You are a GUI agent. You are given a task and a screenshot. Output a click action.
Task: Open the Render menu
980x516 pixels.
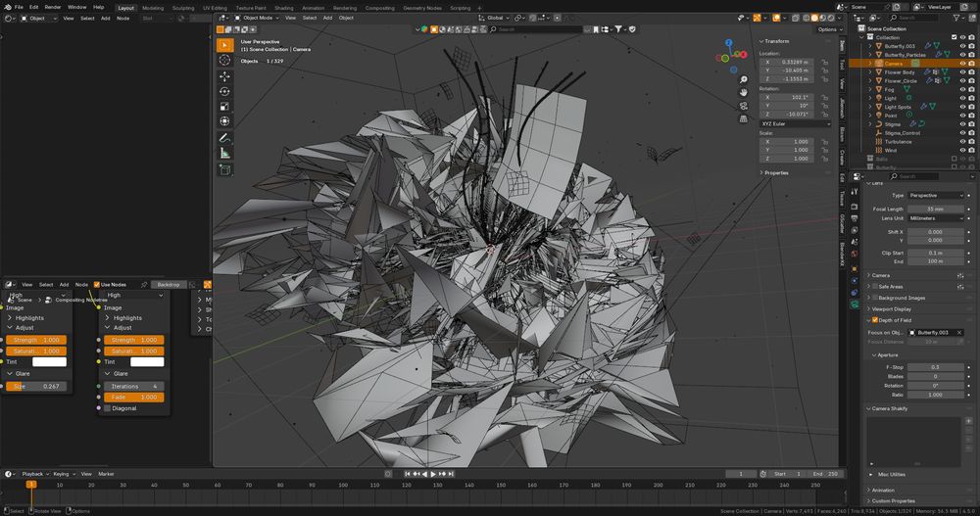point(53,7)
